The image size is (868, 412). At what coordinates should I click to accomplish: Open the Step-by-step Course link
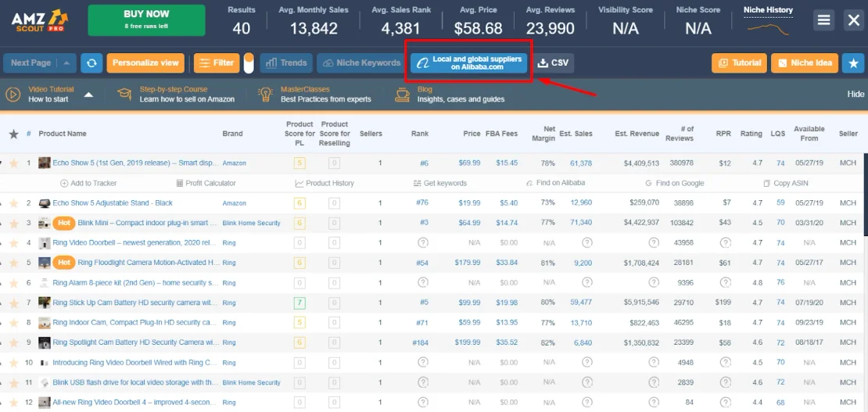click(x=176, y=94)
